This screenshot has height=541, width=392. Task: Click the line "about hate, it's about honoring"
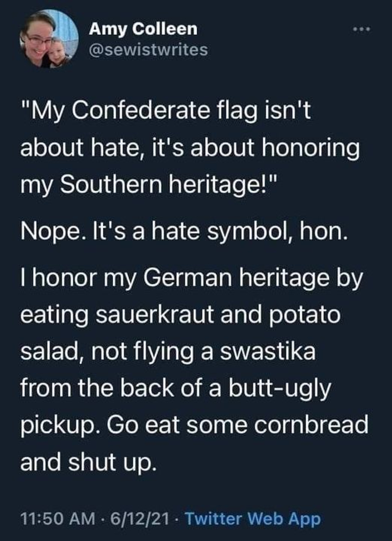pyautogui.click(x=190, y=148)
